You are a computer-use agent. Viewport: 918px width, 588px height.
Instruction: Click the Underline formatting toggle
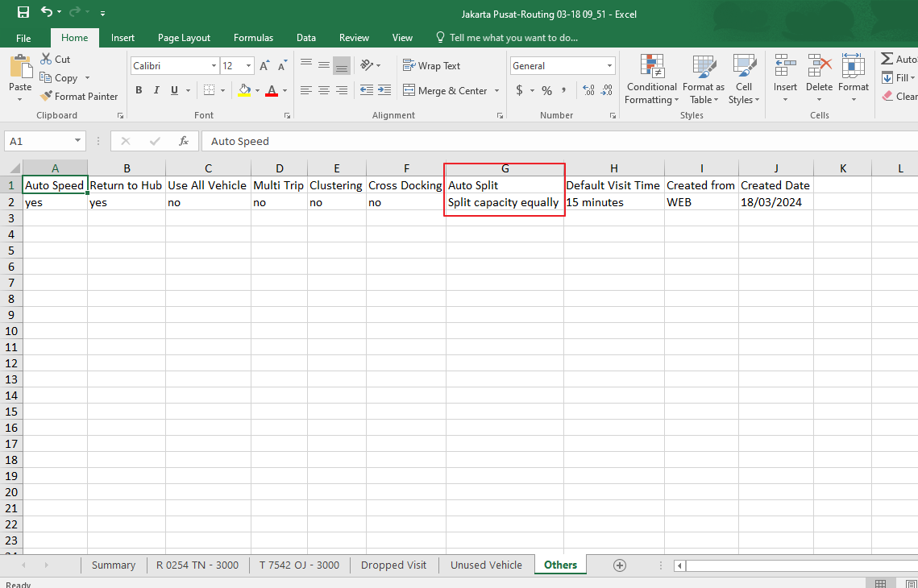173,90
